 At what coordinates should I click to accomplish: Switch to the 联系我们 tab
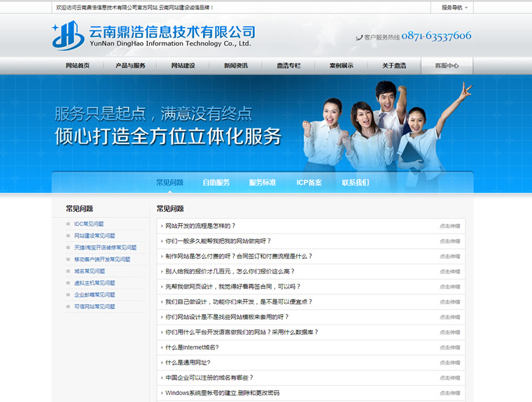click(355, 182)
